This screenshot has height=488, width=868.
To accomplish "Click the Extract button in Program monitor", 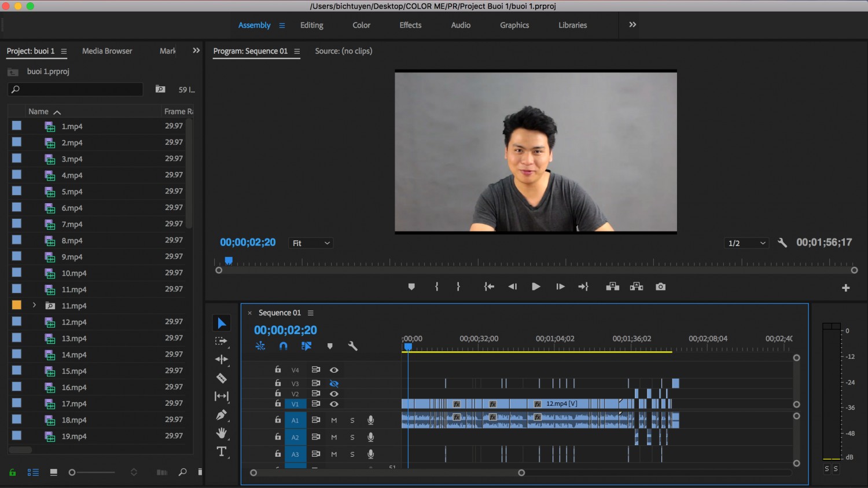I will pyautogui.click(x=637, y=287).
